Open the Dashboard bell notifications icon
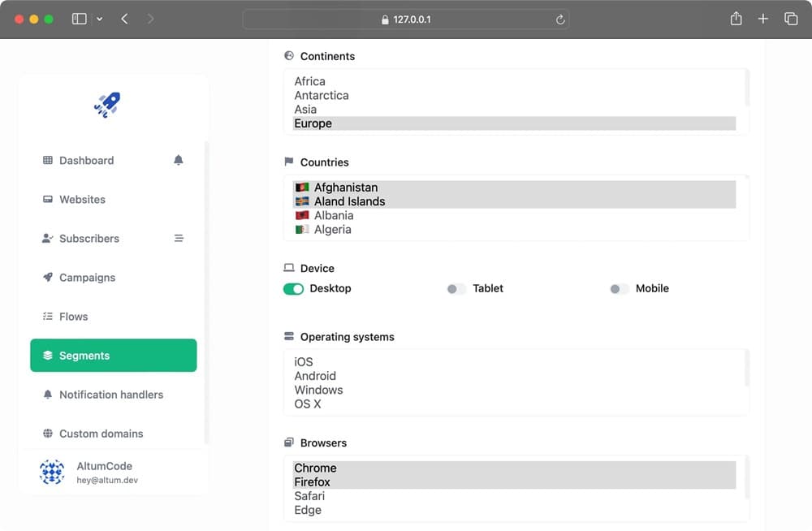 click(178, 160)
